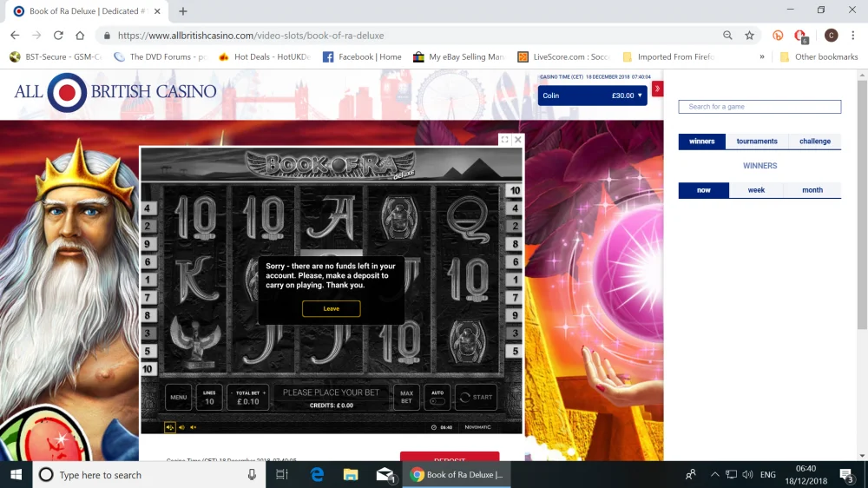Open The DVD Forums bookmark
Viewport: 868px width, 488px height.
click(x=160, y=56)
